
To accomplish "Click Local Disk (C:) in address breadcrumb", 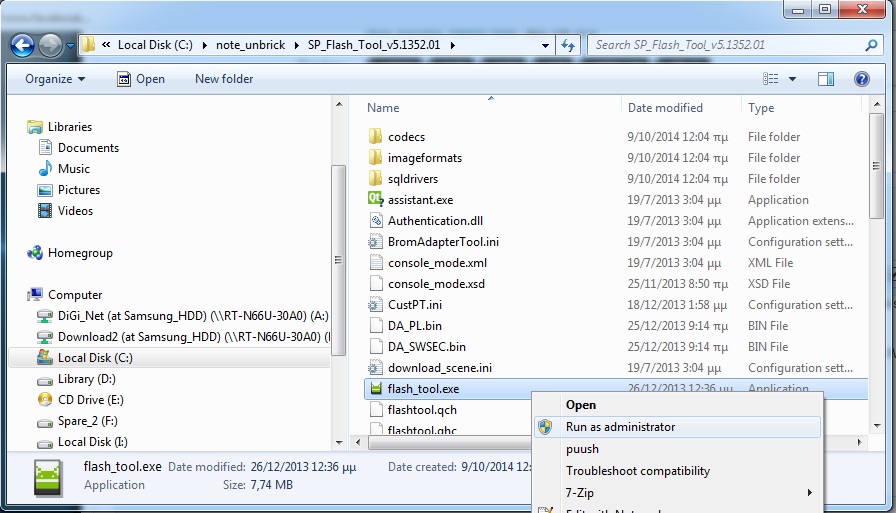I will pyautogui.click(x=155, y=45).
